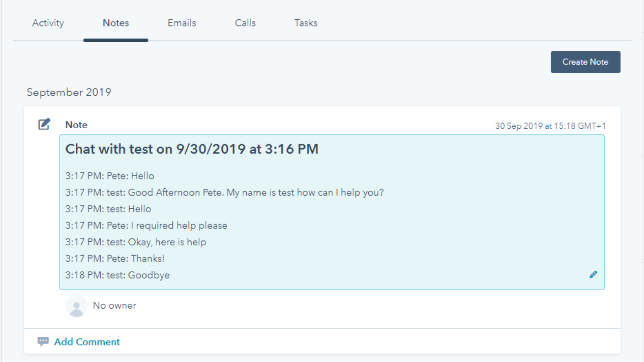Click the pencil edit icon in note body
The image size is (644, 362).
[x=593, y=275]
